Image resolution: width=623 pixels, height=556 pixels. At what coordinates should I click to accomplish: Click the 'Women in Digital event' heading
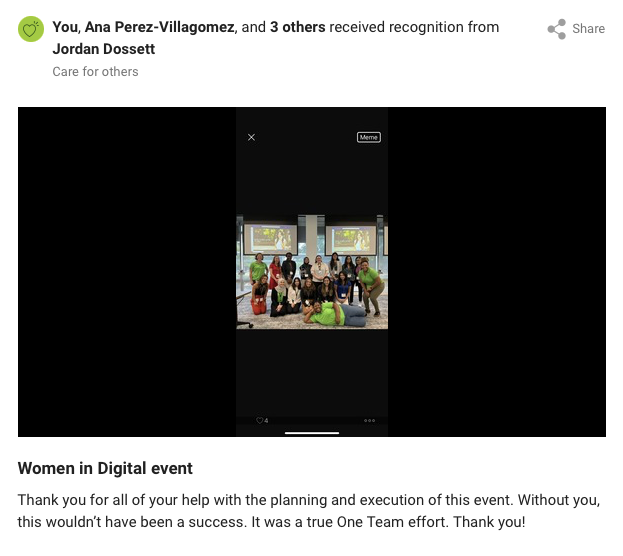click(x=105, y=468)
